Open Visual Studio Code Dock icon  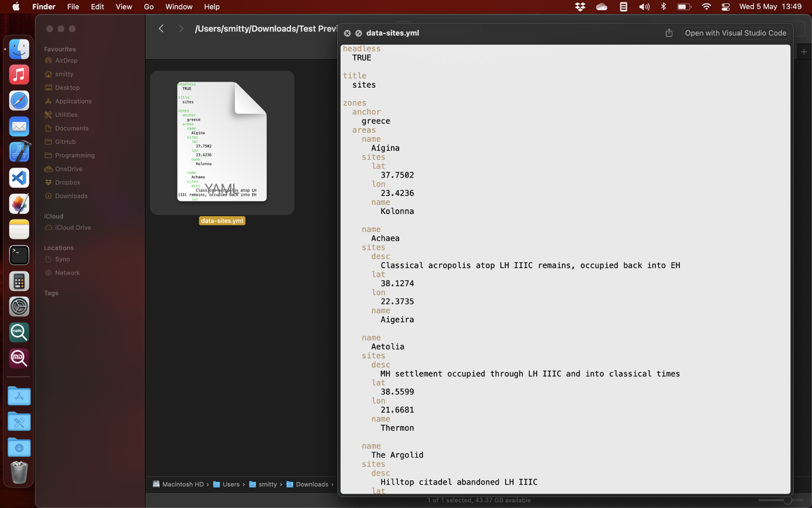pyautogui.click(x=19, y=178)
